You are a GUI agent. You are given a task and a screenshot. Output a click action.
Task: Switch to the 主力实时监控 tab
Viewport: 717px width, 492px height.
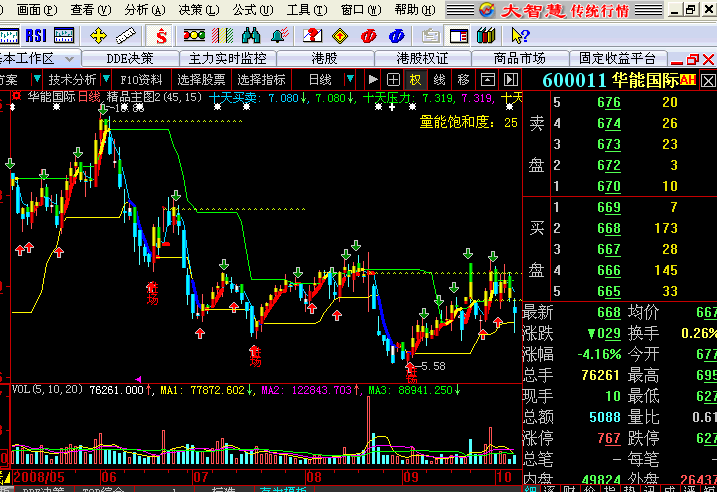227,59
